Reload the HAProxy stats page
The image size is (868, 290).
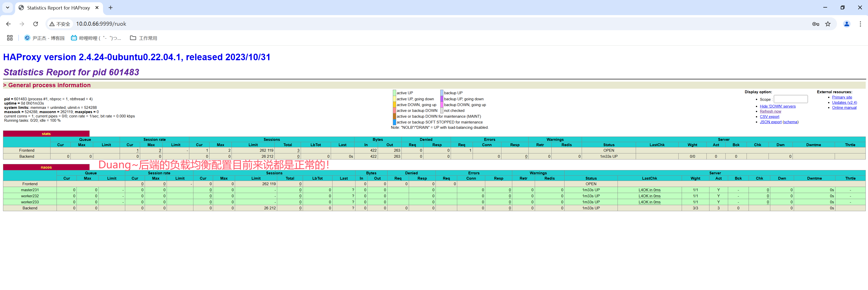36,24
